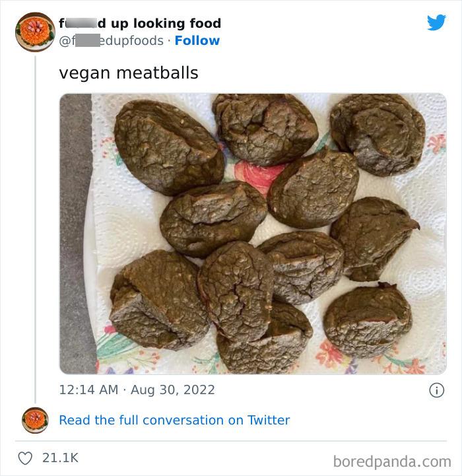462x476 pixels.
Task: Click the small avatar beside Read the full conversation
Action: tap(35, 420)
